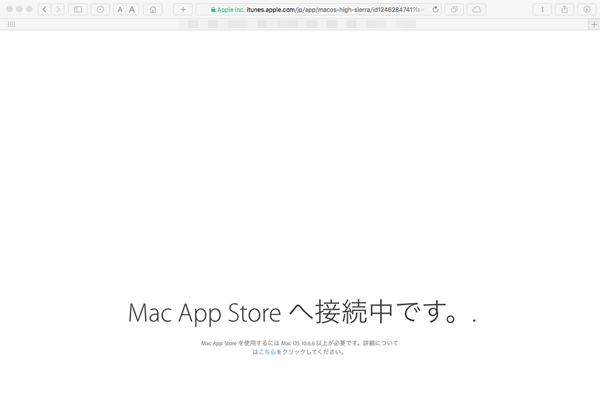Open the home page
Viewport: 600px width, 400px height.
point(153,10)
